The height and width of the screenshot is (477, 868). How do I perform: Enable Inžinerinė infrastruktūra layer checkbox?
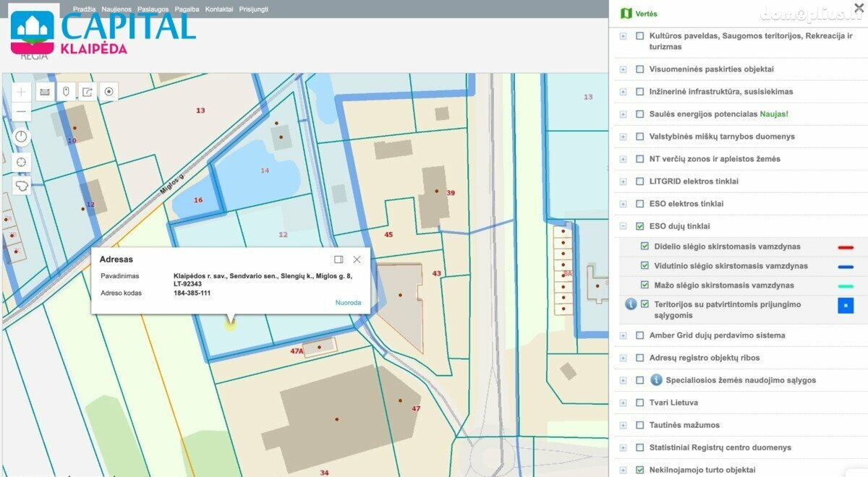point(639,92)
